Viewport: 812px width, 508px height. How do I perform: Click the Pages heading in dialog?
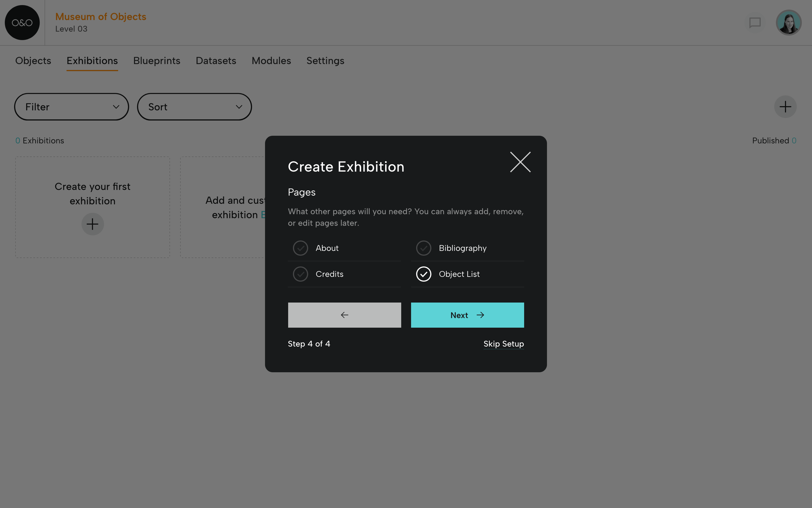point(302,192)
